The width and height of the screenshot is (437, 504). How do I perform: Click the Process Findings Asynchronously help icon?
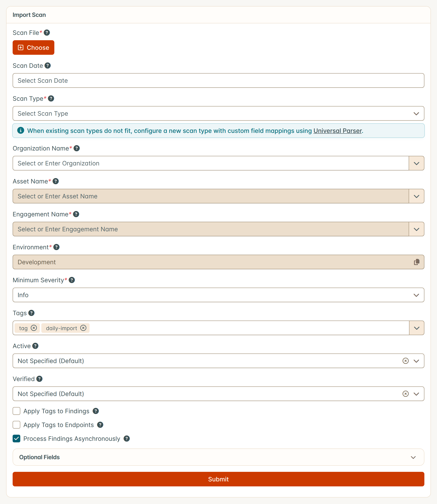tap(126, 439)
